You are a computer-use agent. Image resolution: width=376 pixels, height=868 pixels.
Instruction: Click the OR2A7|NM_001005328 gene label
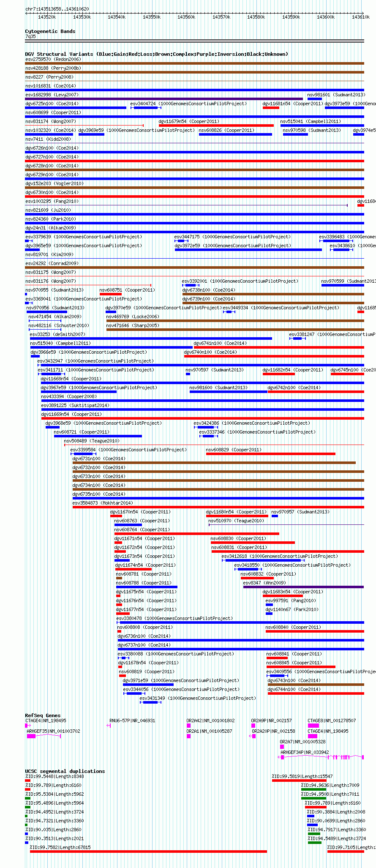(302, 742)
